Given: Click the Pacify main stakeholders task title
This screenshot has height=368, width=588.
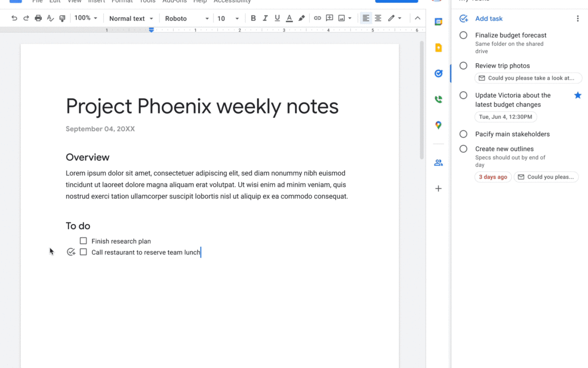Looking at the screenshot, I should point(512,134).
